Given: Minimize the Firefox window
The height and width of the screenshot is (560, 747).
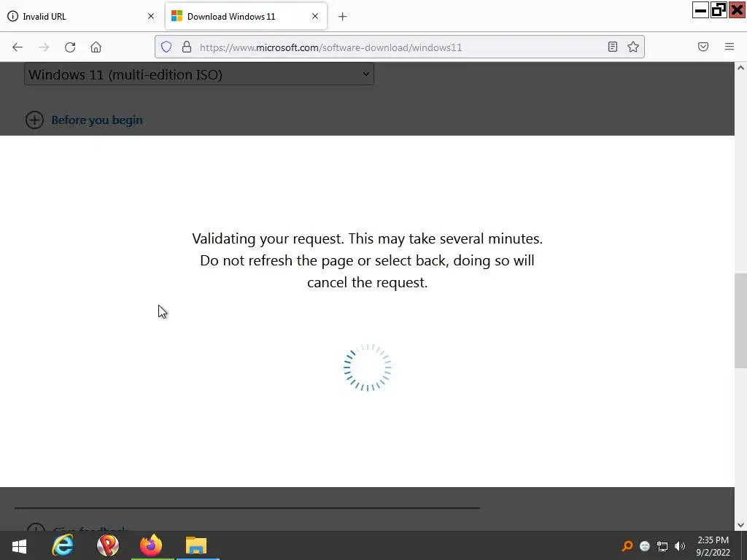Looking at the screenshot, I should click(x=701, y=9).
